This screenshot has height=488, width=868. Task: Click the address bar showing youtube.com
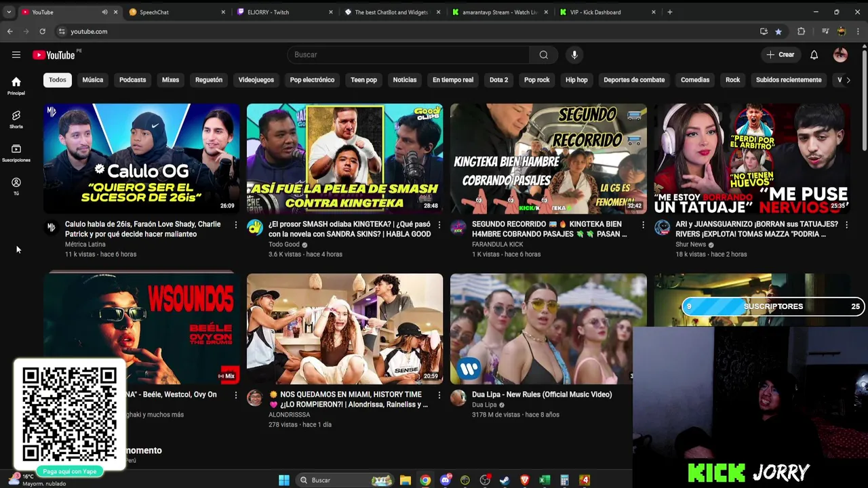coord(407,31)
